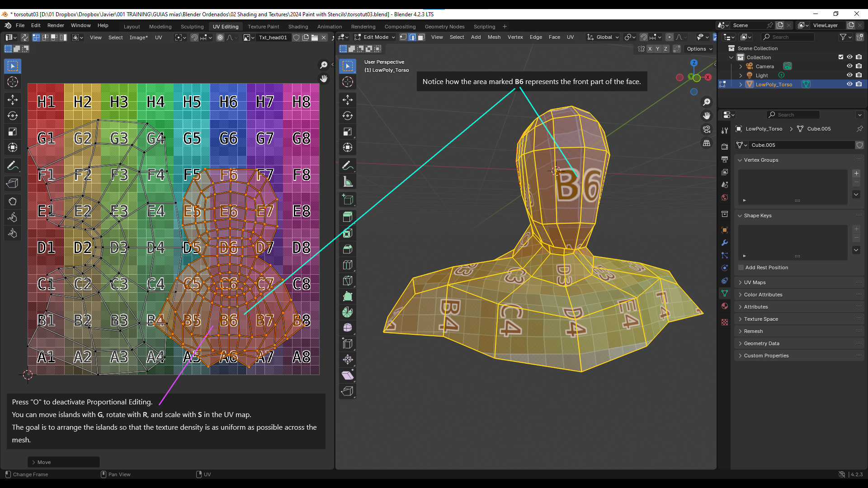Open the Options dropdown in viewport
The width and height of the screenshot is (868, 488).
tap(699, 49)
